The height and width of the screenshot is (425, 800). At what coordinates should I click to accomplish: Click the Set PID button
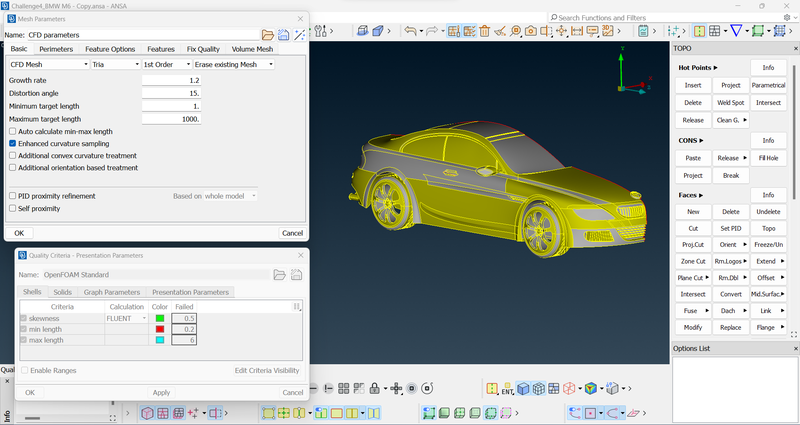(731, 228)
